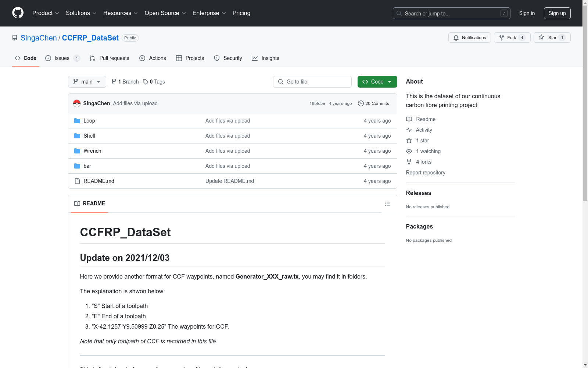Expand the Product menu

point(46,13)
